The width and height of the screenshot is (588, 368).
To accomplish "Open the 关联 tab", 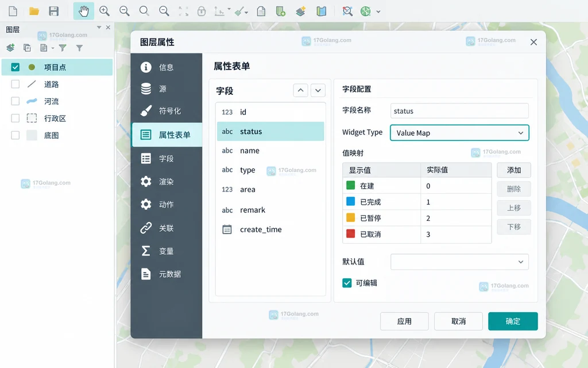I will click(x=167, y=228).
